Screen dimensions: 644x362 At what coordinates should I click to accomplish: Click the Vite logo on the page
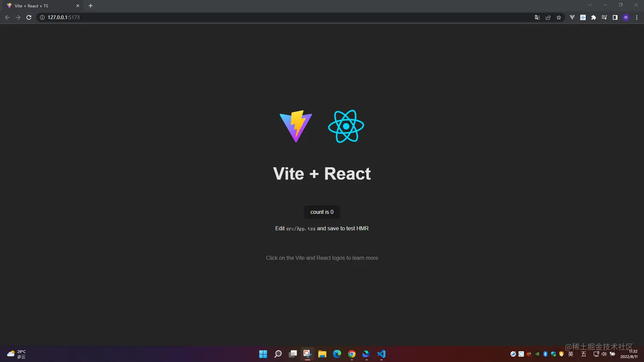pos(296,126)
